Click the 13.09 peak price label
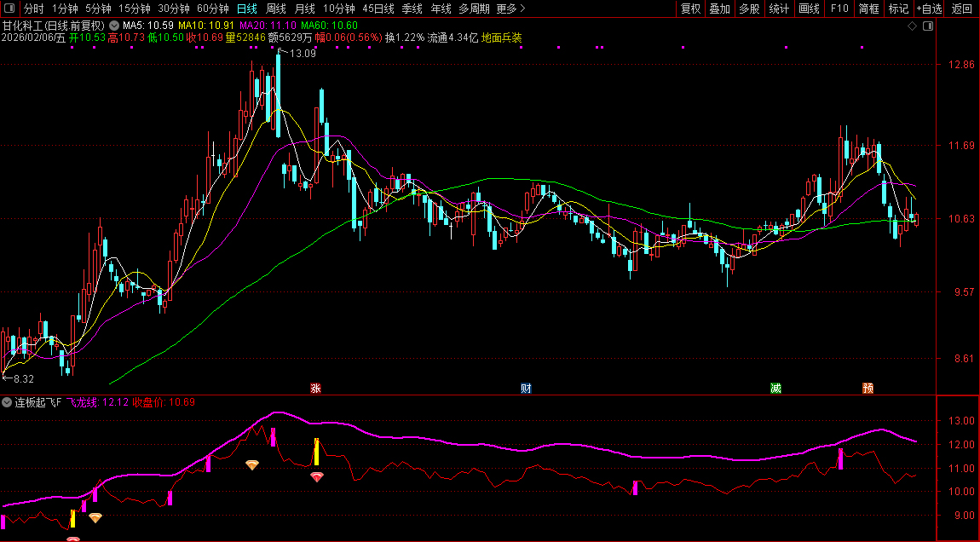 click(303, 54)
